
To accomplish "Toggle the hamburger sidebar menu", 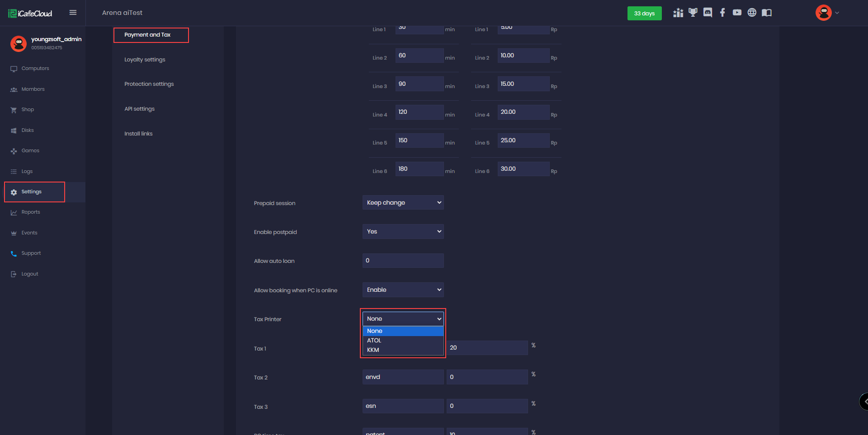I will (73, 13).
